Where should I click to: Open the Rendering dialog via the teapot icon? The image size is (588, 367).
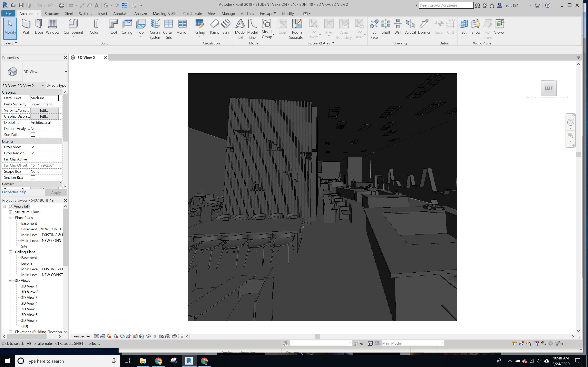[122, 337]
